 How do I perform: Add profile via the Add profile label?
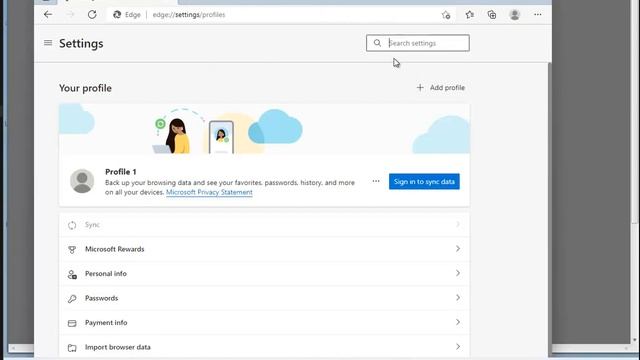click(x=447, y=87)
